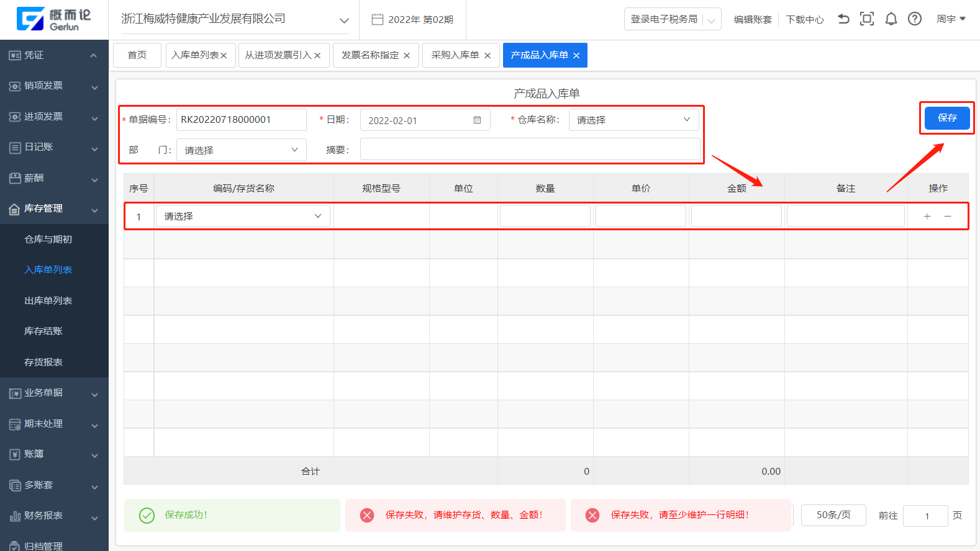The image size is (980, 551).
Task: Open the help question mark icon
Action: click(x=915, y=19)
